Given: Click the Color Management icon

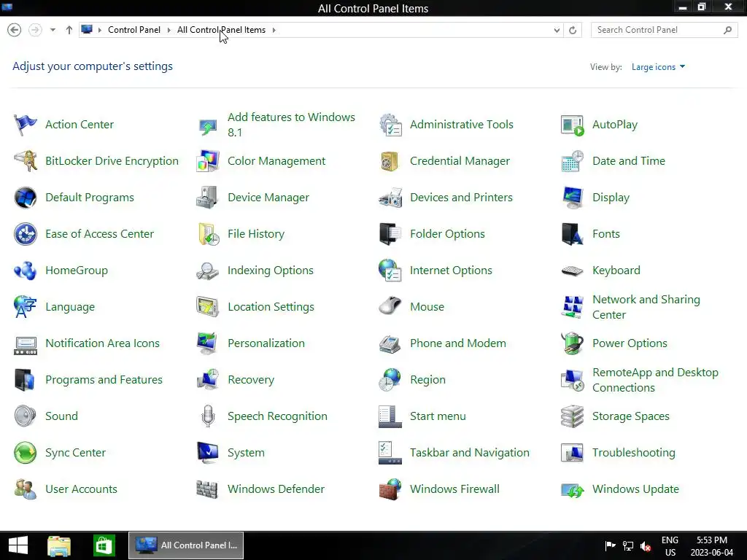Looking at the screenshot, I should pyautogui.click(x=208, y=161).
